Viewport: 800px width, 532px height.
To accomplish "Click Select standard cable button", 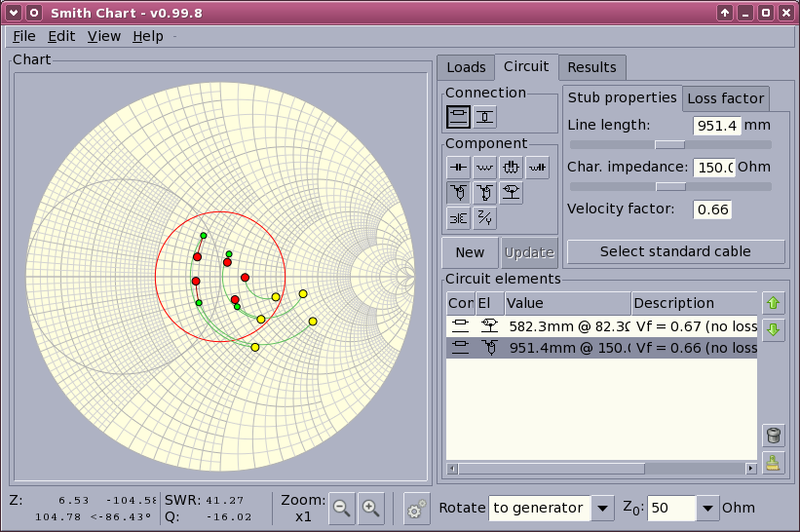I will coord(675,251).
